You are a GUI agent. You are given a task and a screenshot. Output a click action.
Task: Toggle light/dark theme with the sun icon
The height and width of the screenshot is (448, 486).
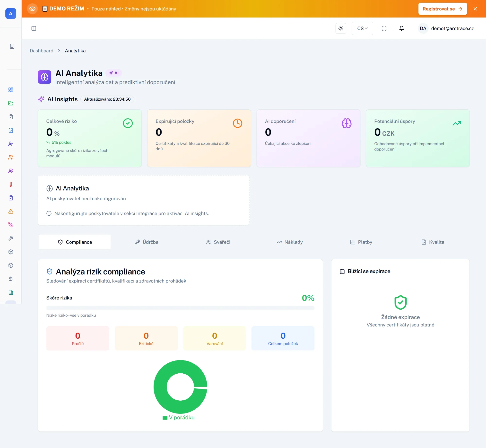(341, 28)
